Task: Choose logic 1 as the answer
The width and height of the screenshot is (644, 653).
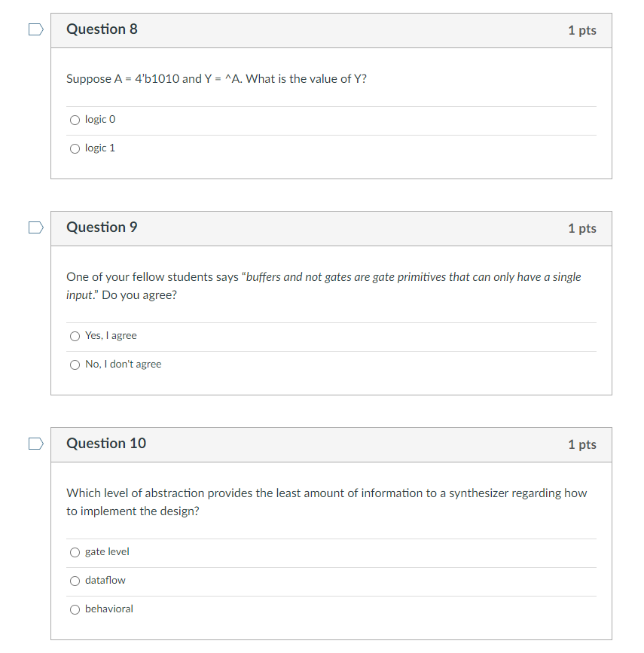Action: (75, 148)
